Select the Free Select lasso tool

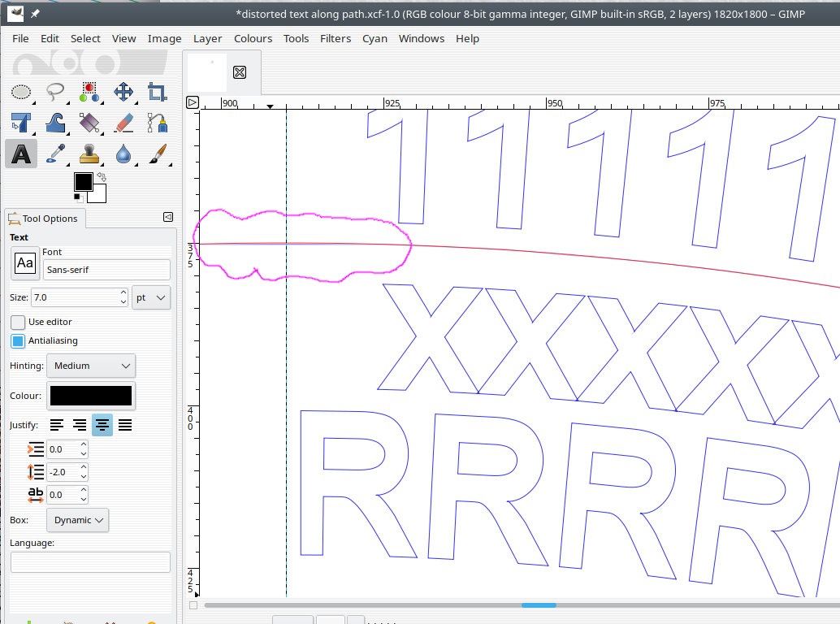pyautogui.click(x=55, y=92)
